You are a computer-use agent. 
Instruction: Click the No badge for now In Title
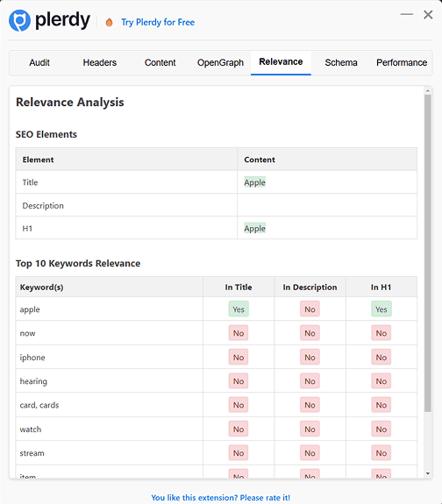pos(239,333)
